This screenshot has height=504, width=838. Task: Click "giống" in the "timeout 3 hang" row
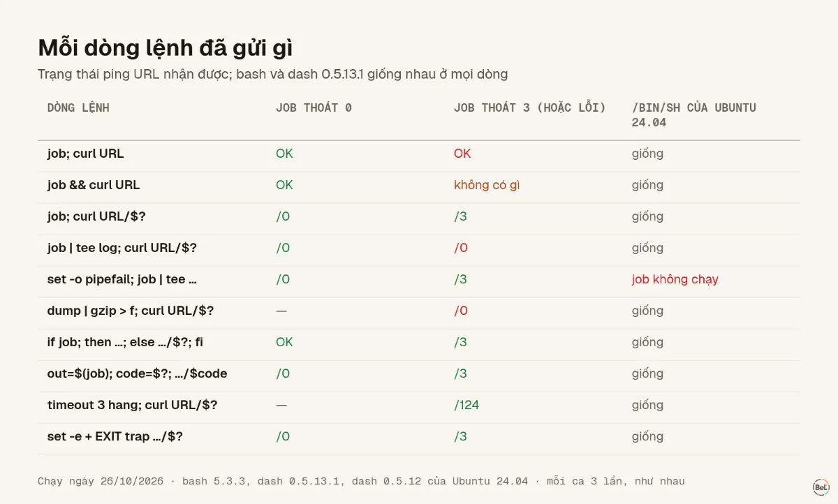[647, 405]
